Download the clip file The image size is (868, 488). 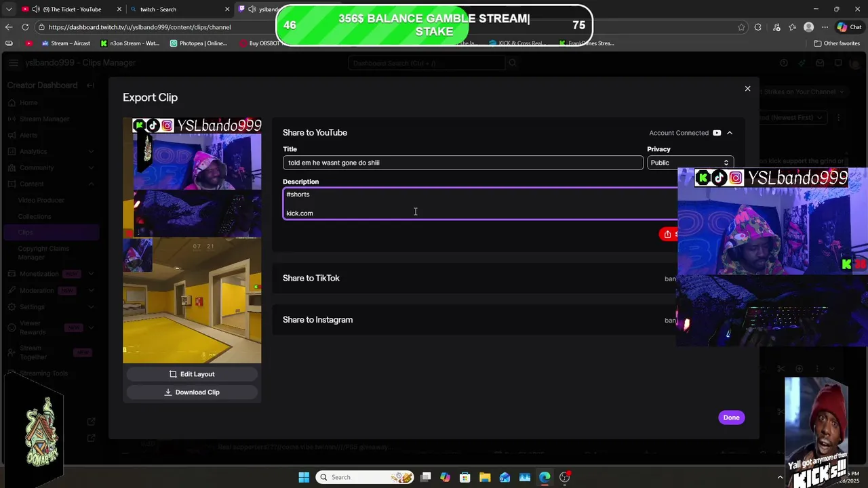click(192, 392)
